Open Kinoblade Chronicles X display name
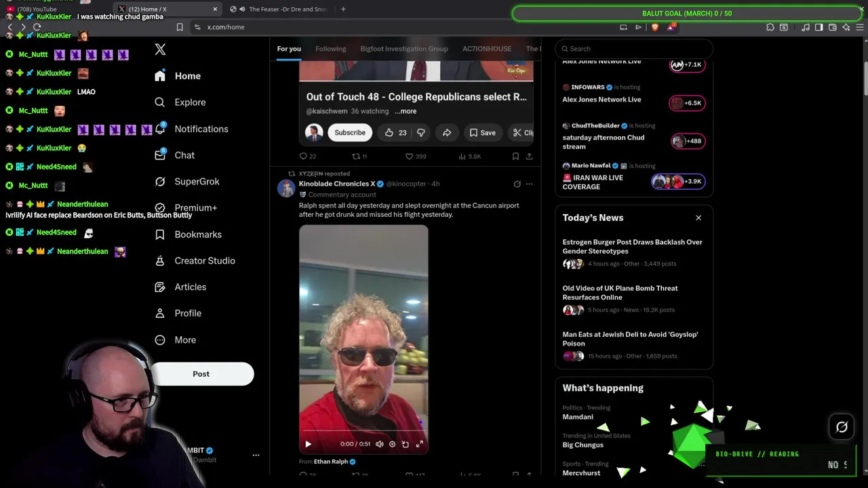The width and height of the screenshot is (868, 488). pyautogui.click(x=337, y=184)
